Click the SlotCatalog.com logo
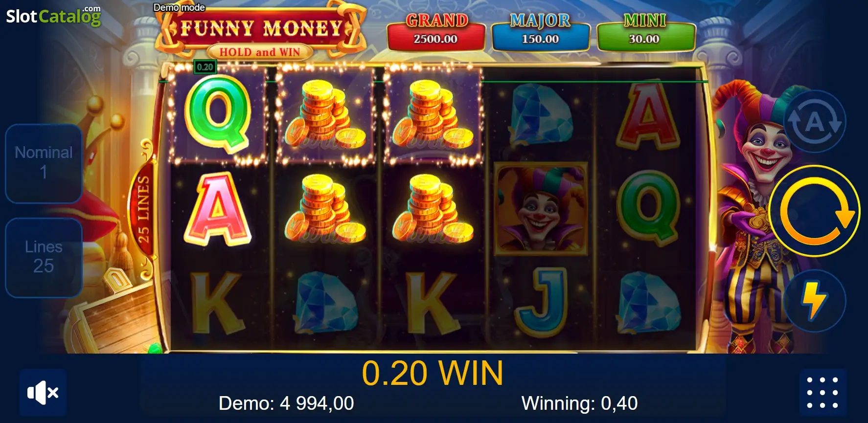Image resolution: width=868 pixels, height=423 pixels. (53, 16)
